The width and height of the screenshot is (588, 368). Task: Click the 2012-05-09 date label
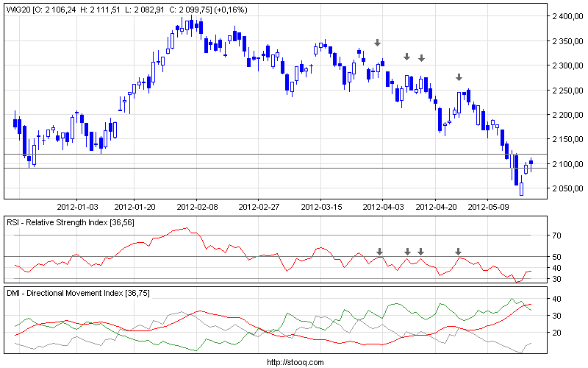[x=488, y=207]
